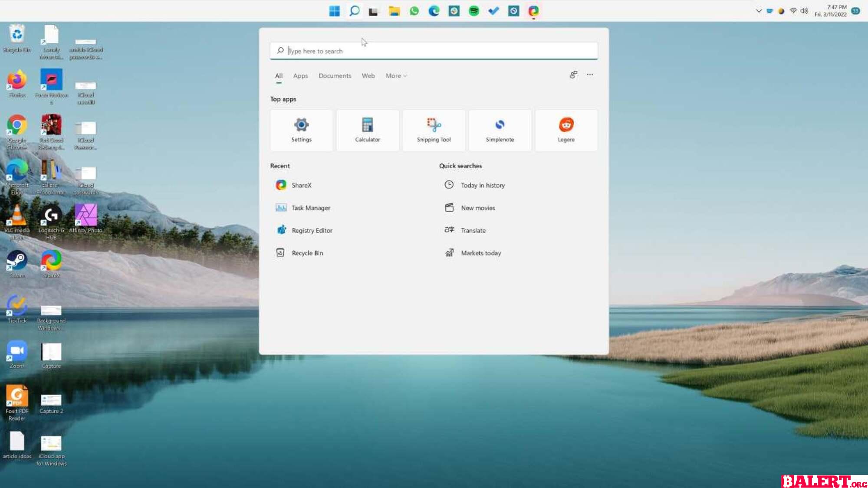Open Task Manager from recent
Viewport: 868px width, 488px height.
[311, 207]
